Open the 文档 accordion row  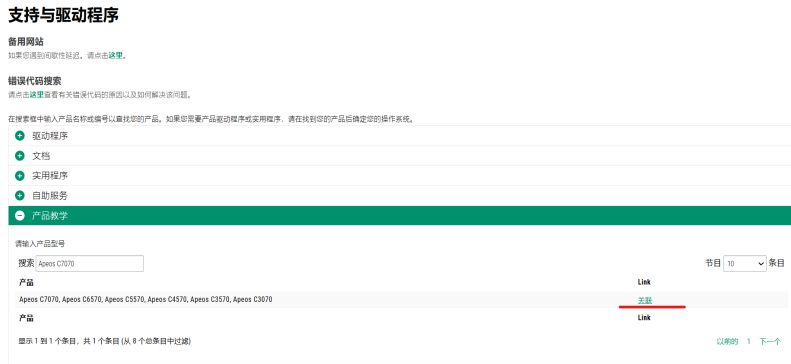pos(400,156)
